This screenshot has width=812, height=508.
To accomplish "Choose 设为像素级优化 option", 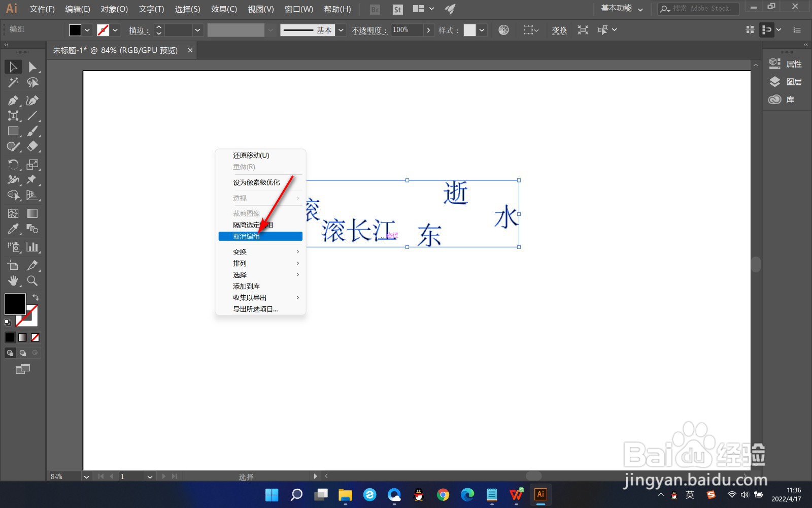I will pyautogui.click(x=260, y=182).
